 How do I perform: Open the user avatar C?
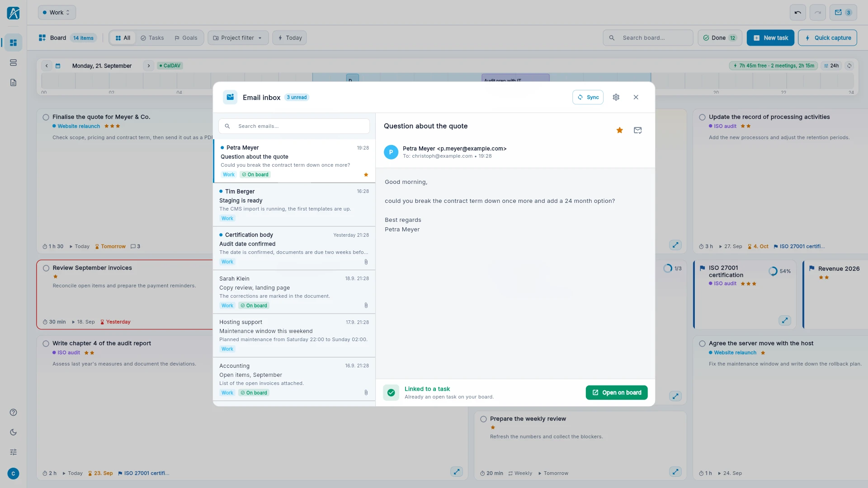click(13, 474)
